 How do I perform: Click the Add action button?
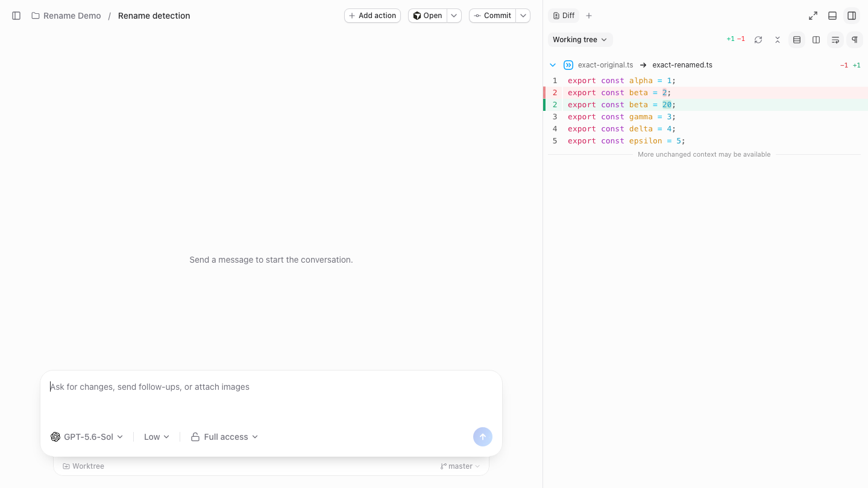pos(373,16)
